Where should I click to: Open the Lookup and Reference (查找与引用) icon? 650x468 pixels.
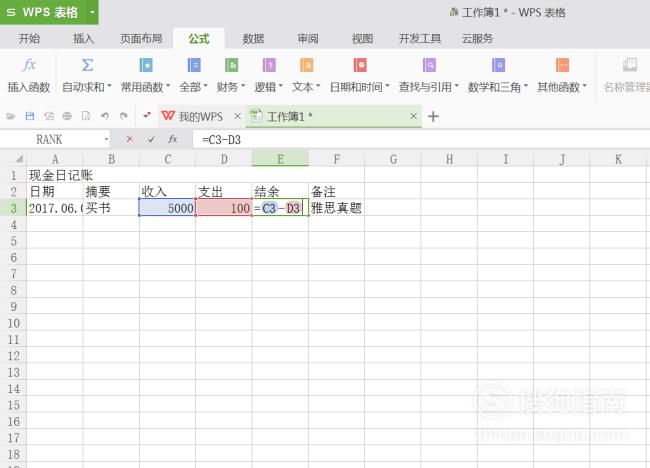click(x=429, y=65)
